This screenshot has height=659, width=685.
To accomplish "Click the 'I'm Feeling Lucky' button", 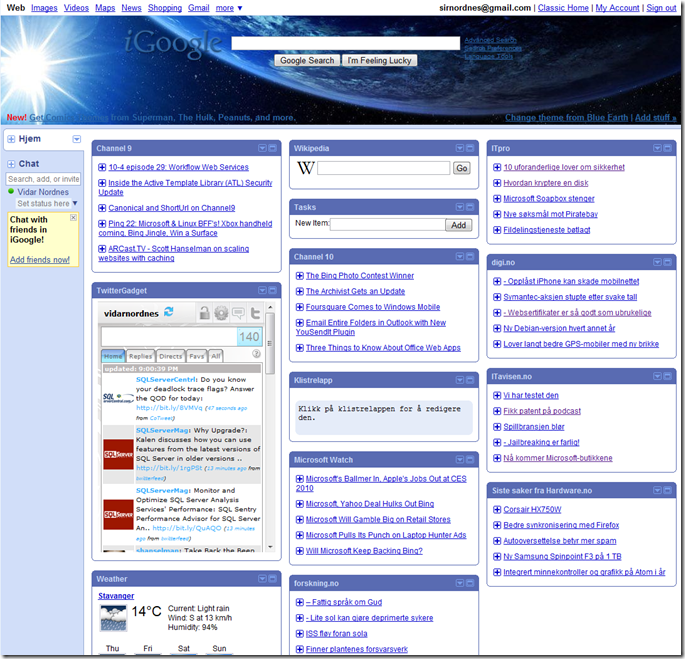I will (379, 60).
